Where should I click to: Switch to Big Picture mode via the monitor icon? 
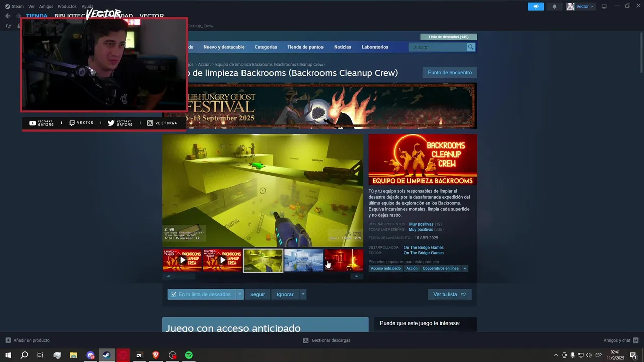click(604, 6)
